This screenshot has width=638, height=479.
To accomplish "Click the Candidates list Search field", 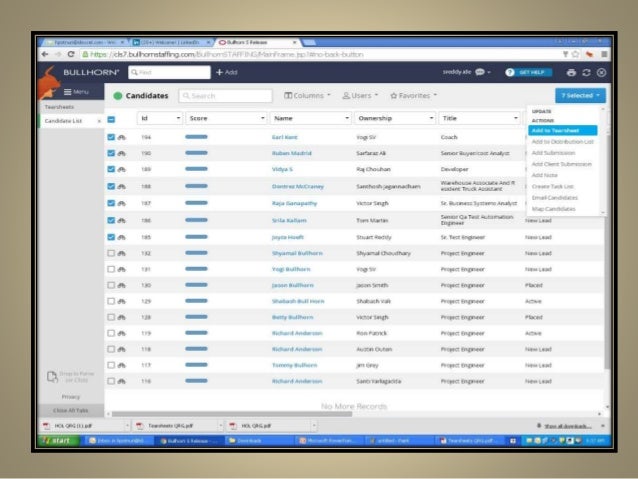I will click(225, 96).
